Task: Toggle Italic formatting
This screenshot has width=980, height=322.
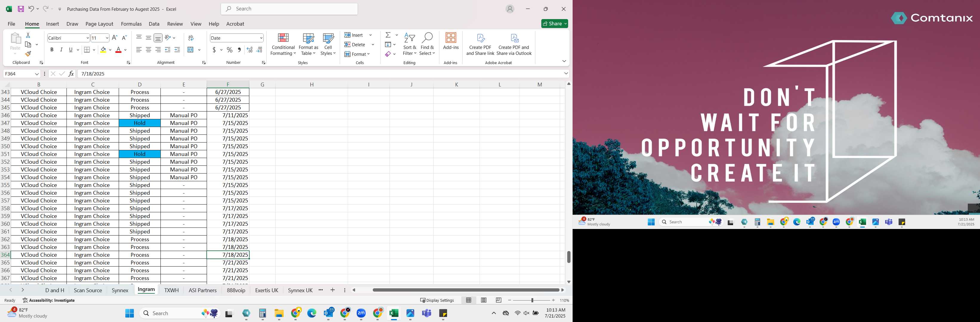Action: click(61, 50)
